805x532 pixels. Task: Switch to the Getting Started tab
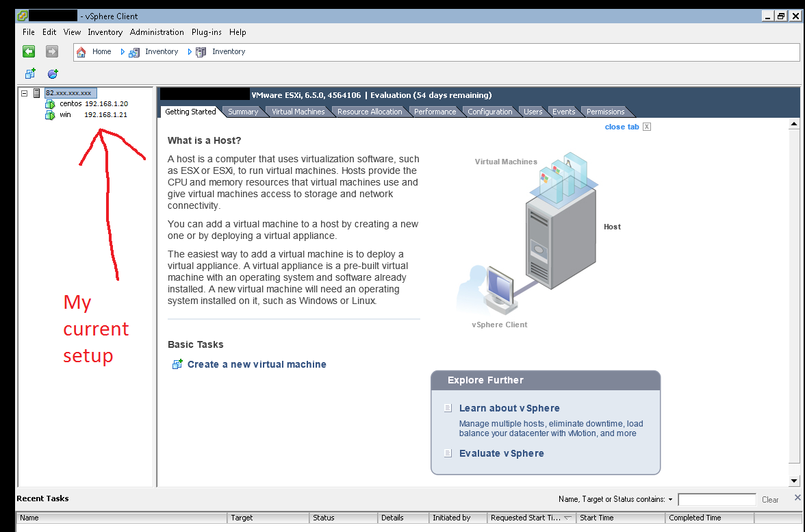190,112
